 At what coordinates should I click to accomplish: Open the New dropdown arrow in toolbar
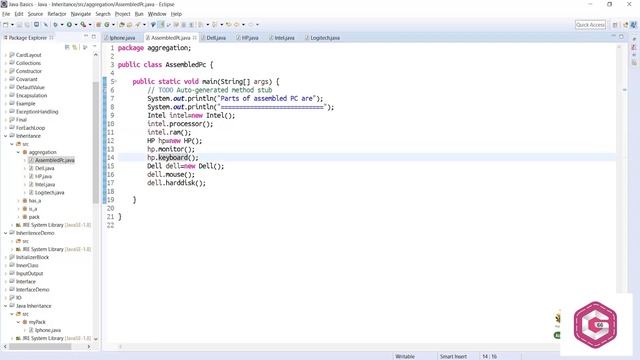click(12, 25)
